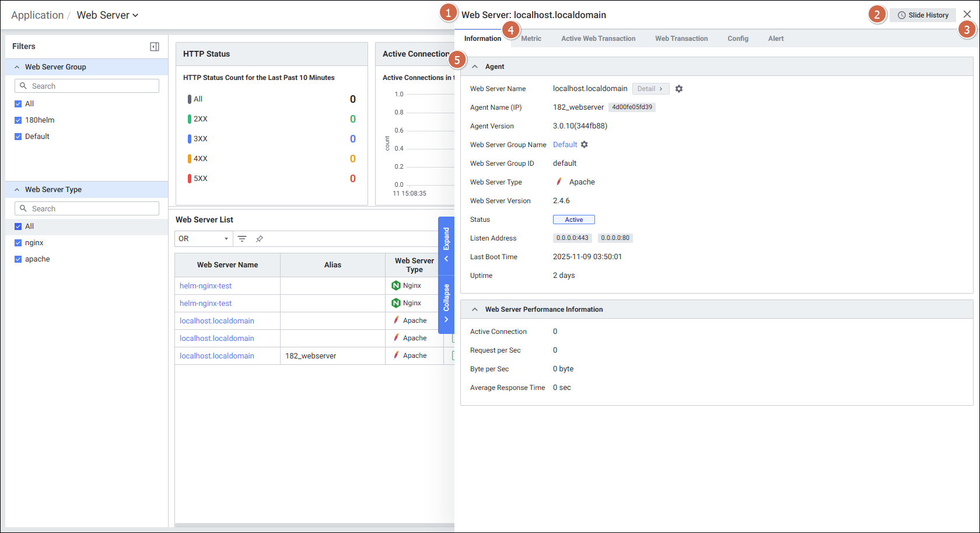Click gear icon next to Web Server Name
The height and width of the screenshot is (533, 980).
pyautogui.click(x=679, y=89)
